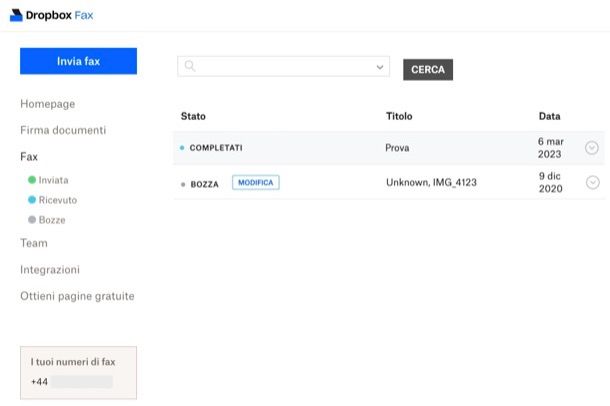Click the Data column header

(549, 116)
